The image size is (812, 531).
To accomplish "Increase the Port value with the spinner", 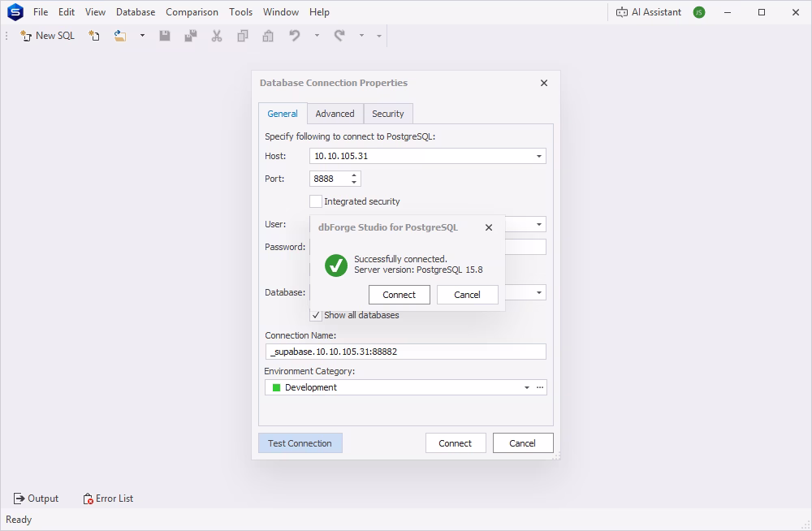I will 353,175.
